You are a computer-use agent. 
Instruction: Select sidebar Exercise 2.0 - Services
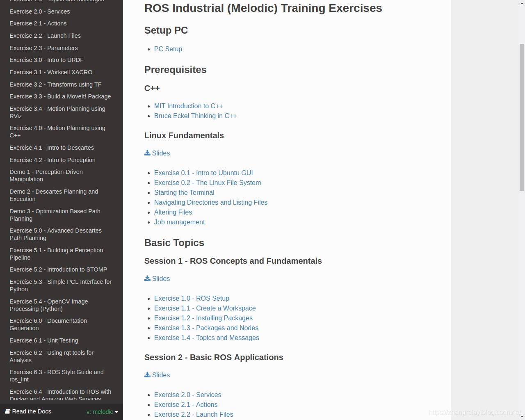(x=62, y=11)
